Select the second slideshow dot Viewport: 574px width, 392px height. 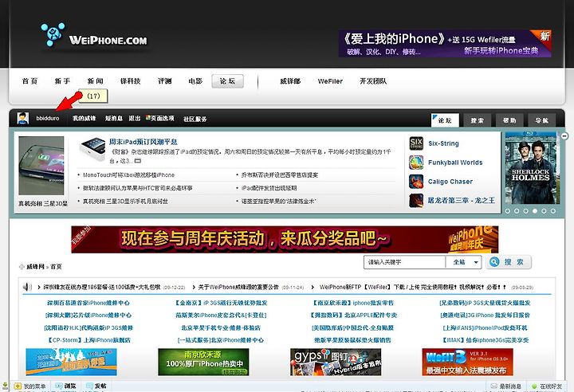coord(517,211)
